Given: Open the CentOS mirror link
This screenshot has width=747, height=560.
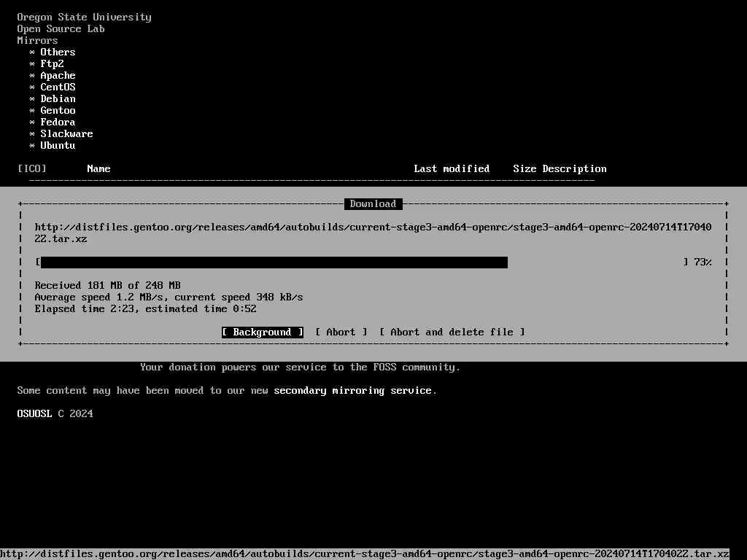Looking at the screenshot, I should pyautogui.click(x=58, y=87).
